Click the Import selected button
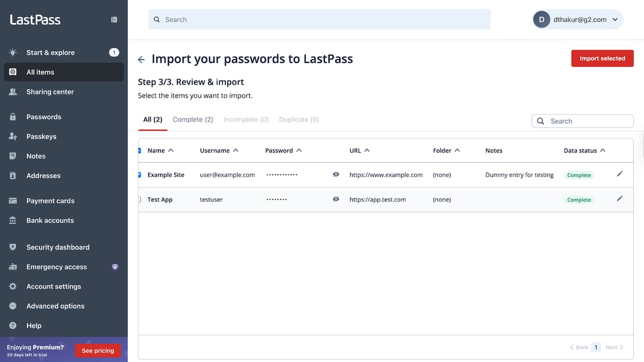This screenshot has width=644, height=362. tap(602, 59)
